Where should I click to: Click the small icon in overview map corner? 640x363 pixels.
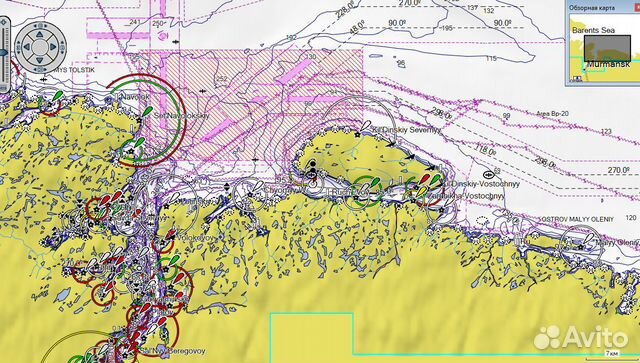[x=577, y=78]
